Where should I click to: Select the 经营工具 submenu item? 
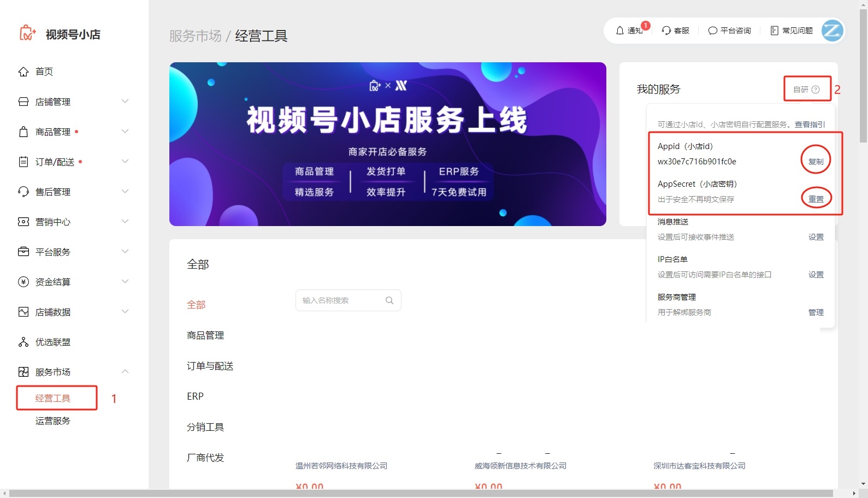[53, 398]
